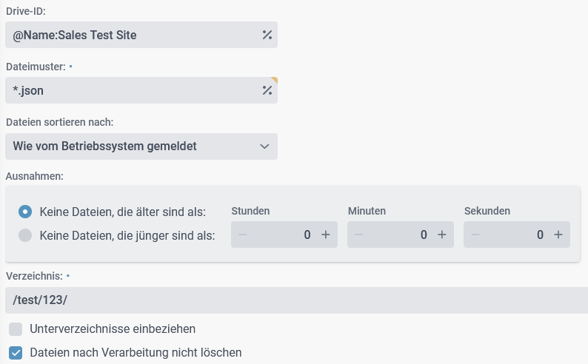Uncheck 'Dateien nach Verarbeitung nicht löschen'
Screen dimensions: 588x364
(x=16, y=352)
